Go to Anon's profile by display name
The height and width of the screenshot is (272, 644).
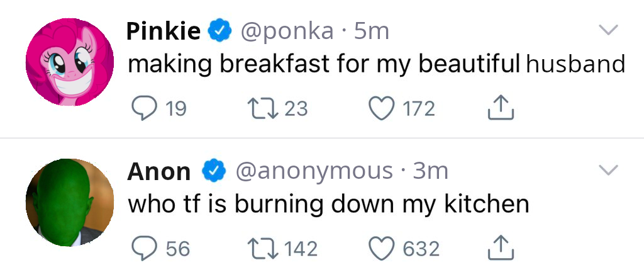(159, 171)
